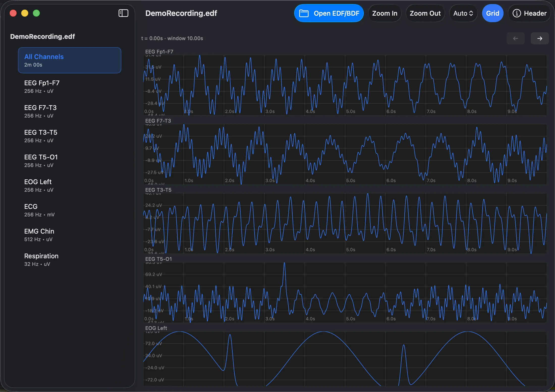
Task: Click the macOS yellow minimize button
Action: pos(25,13)
